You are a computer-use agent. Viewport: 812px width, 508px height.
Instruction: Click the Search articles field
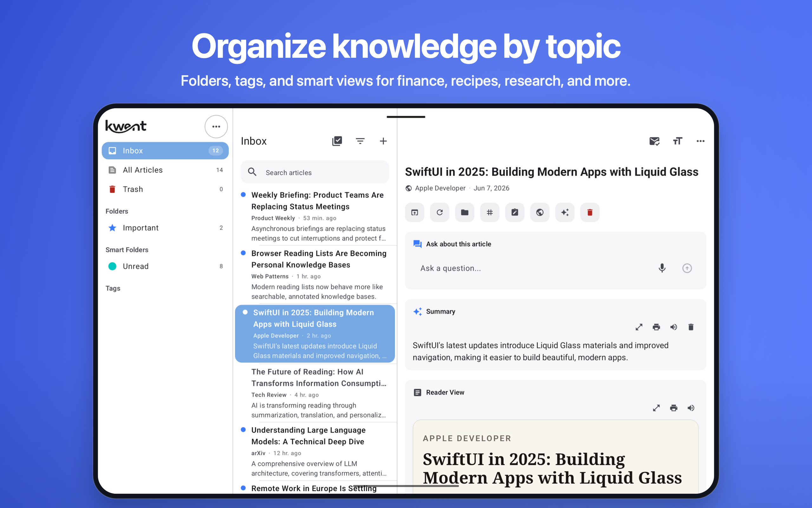pyautogui.click(x=315, y=172)
